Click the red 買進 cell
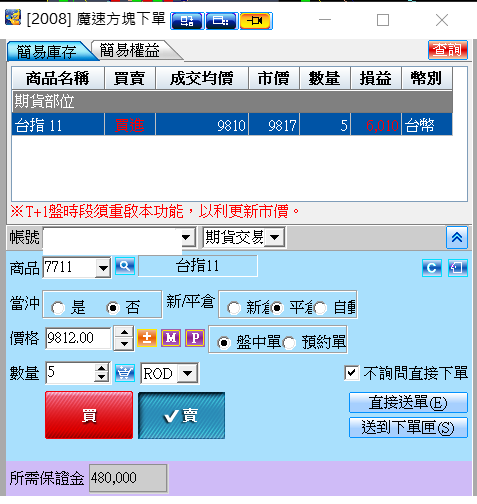Image resolution: width=477 pixels, height=504 pixels. coord(130,125)
